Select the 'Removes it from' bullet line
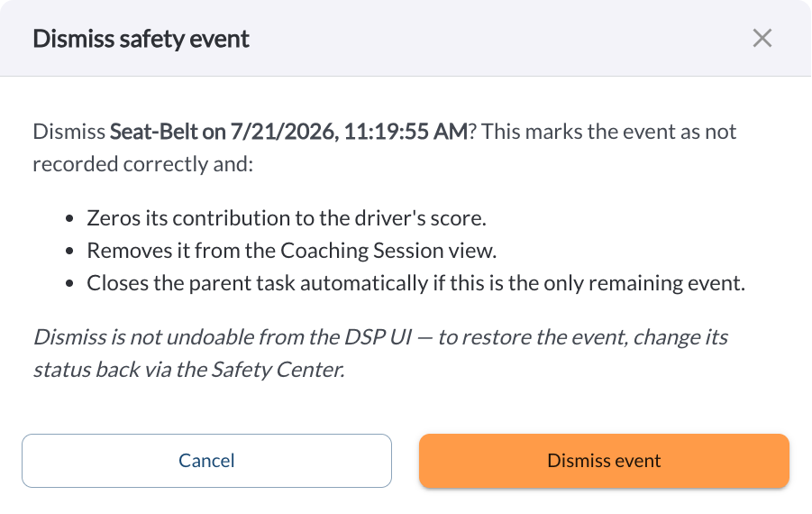This screenshot has width=812, height=514. pyautogui.click(x=292, y=251)
